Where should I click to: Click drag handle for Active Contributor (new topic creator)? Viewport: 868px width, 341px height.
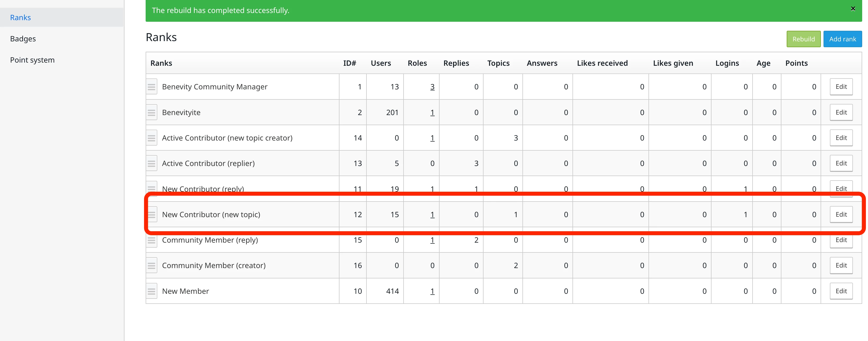(152, 138)
